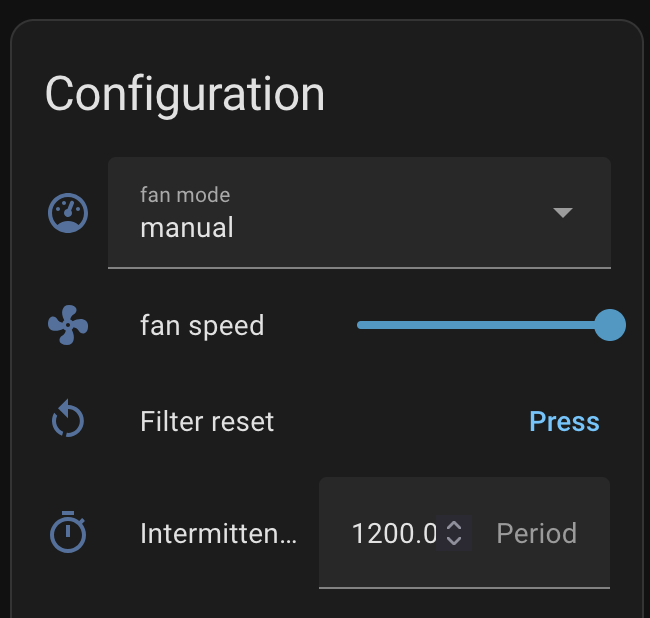The height and width of the screenshot is (618, 650).
Task: Open the fan mode dropdown
Action: [x=359, y=213]
